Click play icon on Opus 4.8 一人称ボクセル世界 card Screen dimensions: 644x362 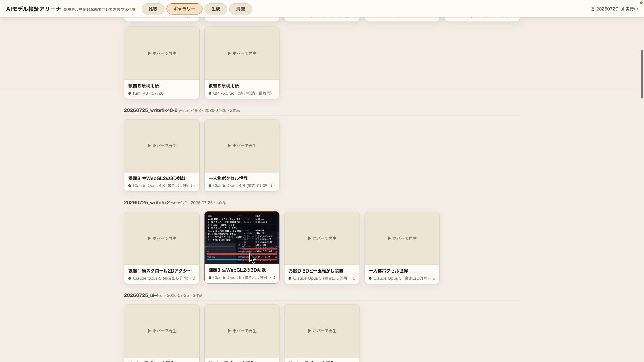tap(229, 146)
